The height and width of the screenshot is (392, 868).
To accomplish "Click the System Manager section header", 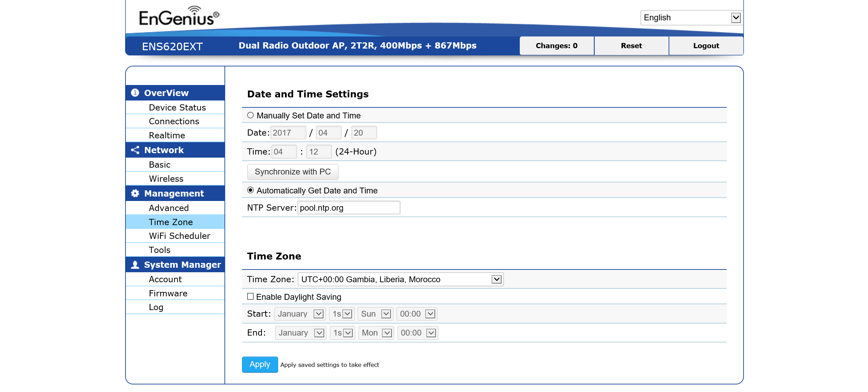I will [175, 265].
